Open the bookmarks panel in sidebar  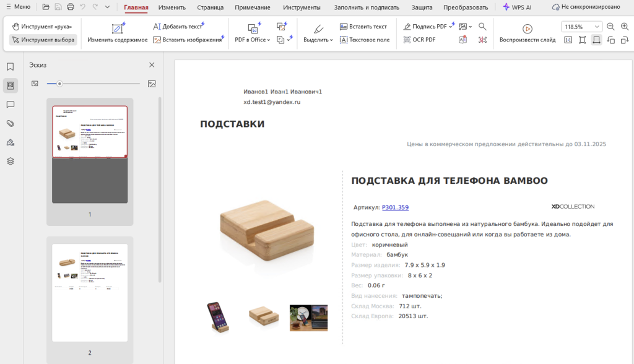click(x=11, y=67)
